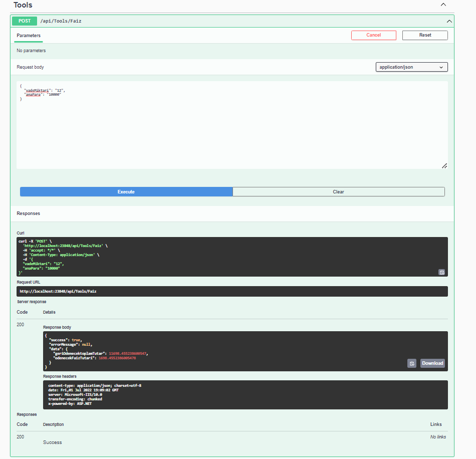Image resolution: width=476 pixels, height=459 pixels.
Task: Click inside the request body JSON editor
Action: point(232,125)
